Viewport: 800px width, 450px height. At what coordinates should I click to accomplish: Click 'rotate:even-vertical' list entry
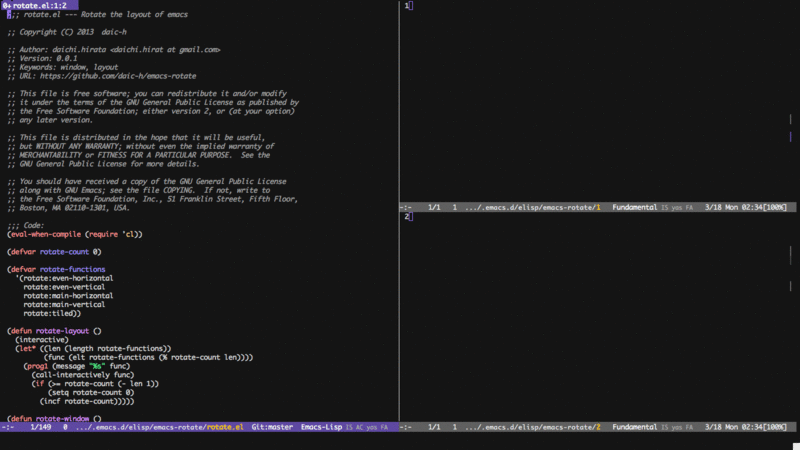click(x=64, y=287)
